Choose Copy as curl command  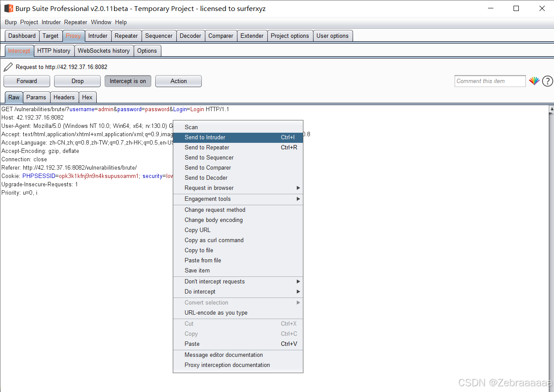(238, 240)
